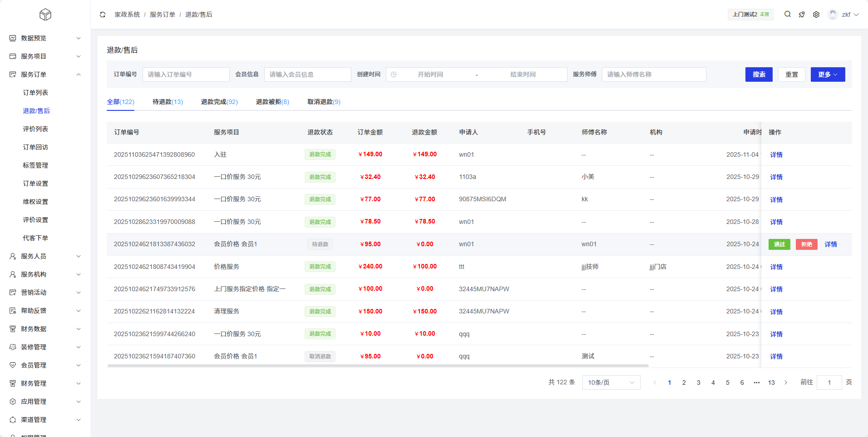This screenshot has height=437, width=868.
Task: Click the clock icon in 创建时间 field
Action: coord(394,74)
